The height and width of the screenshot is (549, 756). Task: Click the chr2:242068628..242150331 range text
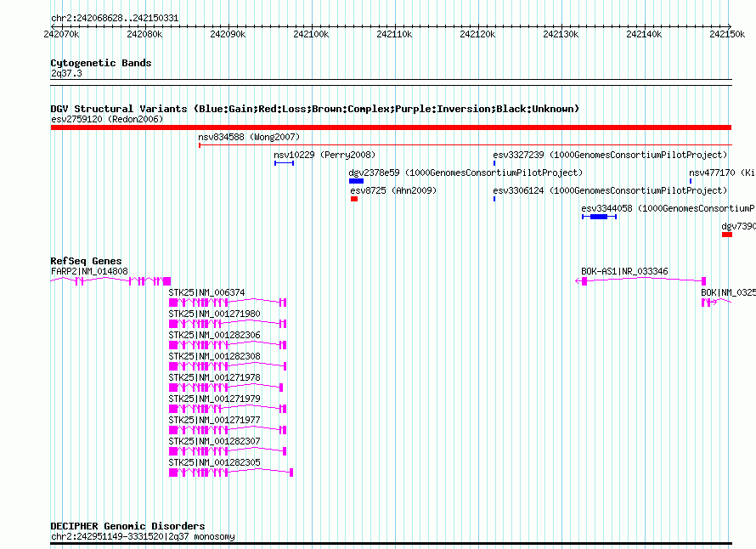coord(115,18)
